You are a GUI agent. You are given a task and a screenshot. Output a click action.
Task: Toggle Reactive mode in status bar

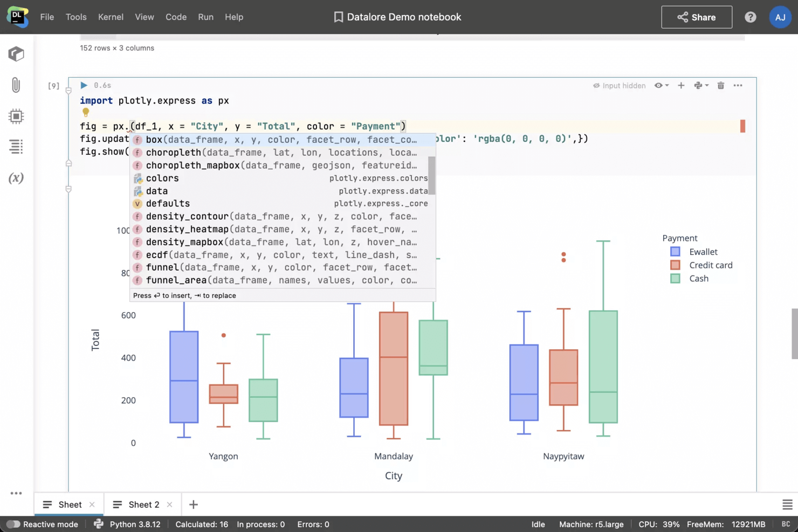click(x=15, y=524)
